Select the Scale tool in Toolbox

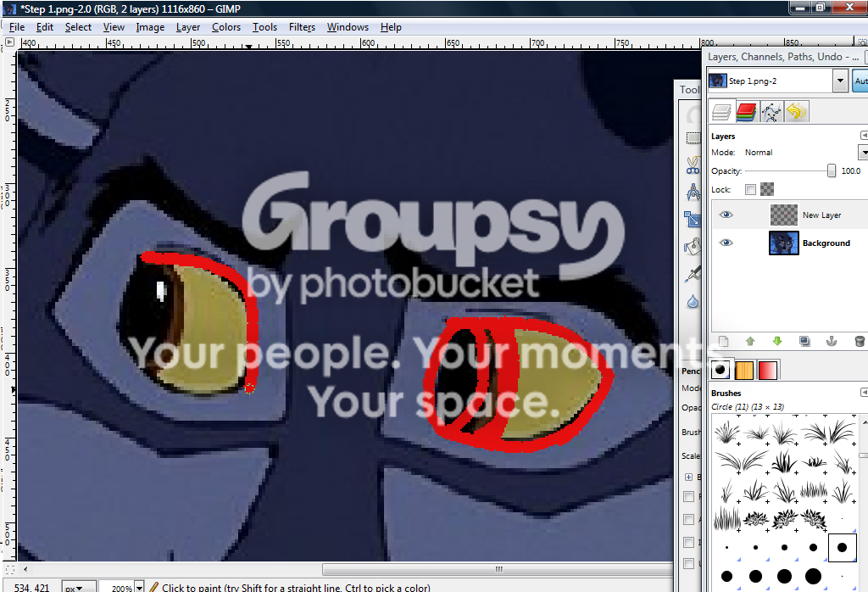tap(693, 220)
